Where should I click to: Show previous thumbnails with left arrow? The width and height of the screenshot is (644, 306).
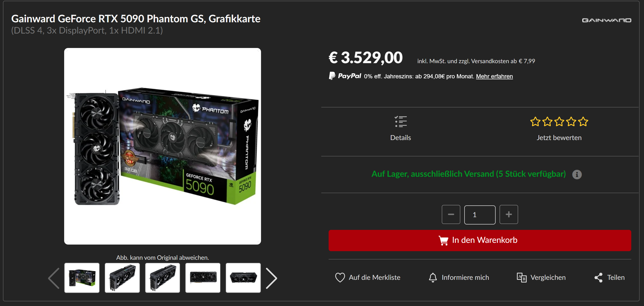click(54, 278)
